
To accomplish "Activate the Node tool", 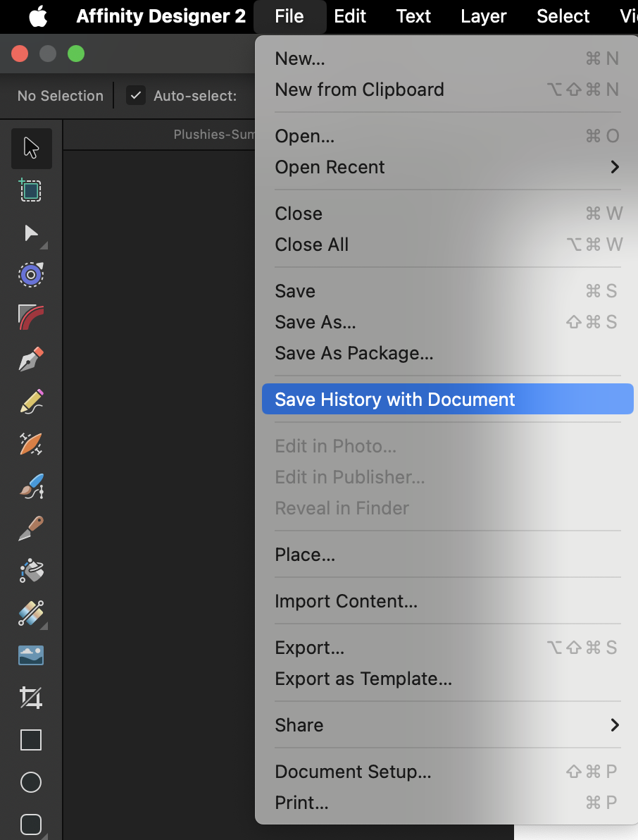I will coord(31,233).
